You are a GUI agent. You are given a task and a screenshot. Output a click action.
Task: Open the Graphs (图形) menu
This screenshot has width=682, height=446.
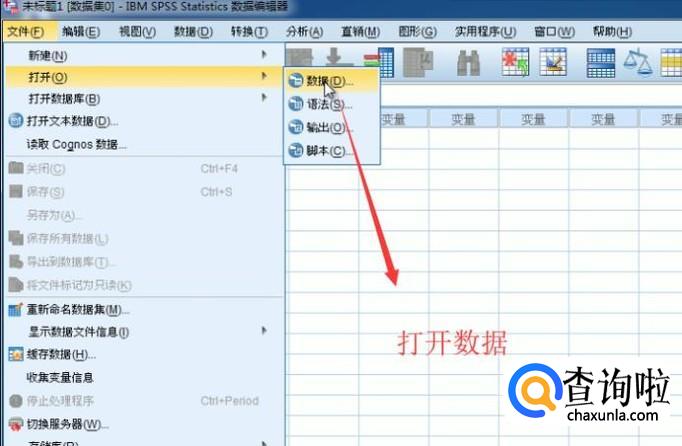click(418, 32)
